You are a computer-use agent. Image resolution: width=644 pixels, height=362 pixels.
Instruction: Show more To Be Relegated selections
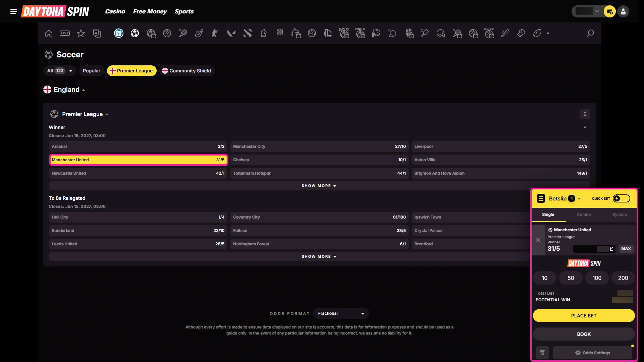[x=319, y=256]
